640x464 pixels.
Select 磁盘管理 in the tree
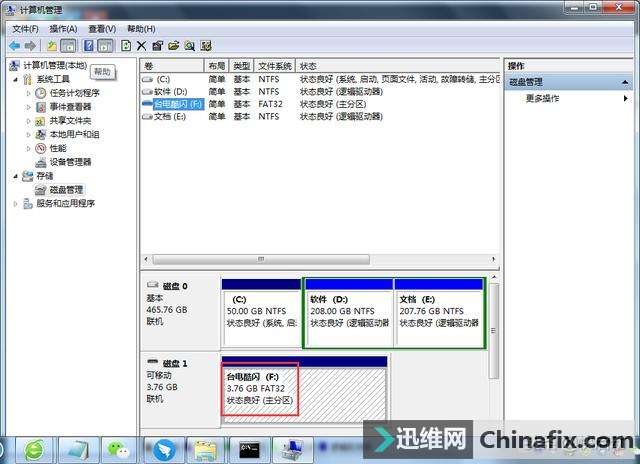66,190
